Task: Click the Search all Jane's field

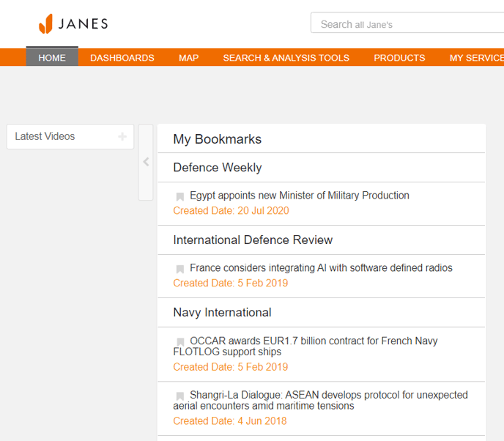Action: coord(407,23)
